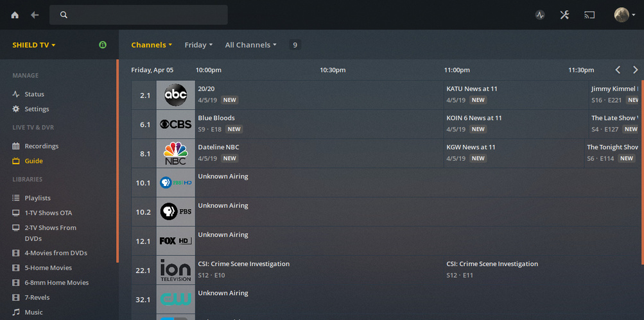Select the Music library label
Viewport: 644px width, 320px height.
click(x=33, y=312)
